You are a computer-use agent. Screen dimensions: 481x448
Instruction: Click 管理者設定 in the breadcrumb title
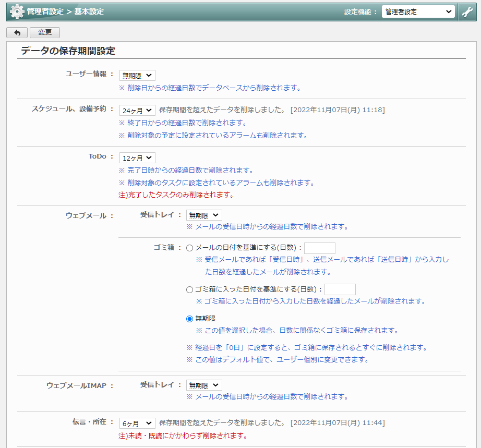45,11
